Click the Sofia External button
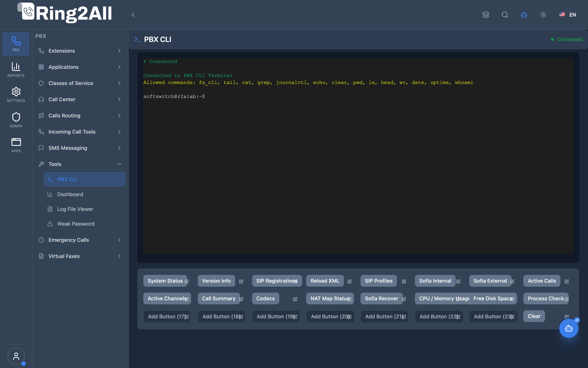Viewport: 588px width, 368px height. [490, 281]
